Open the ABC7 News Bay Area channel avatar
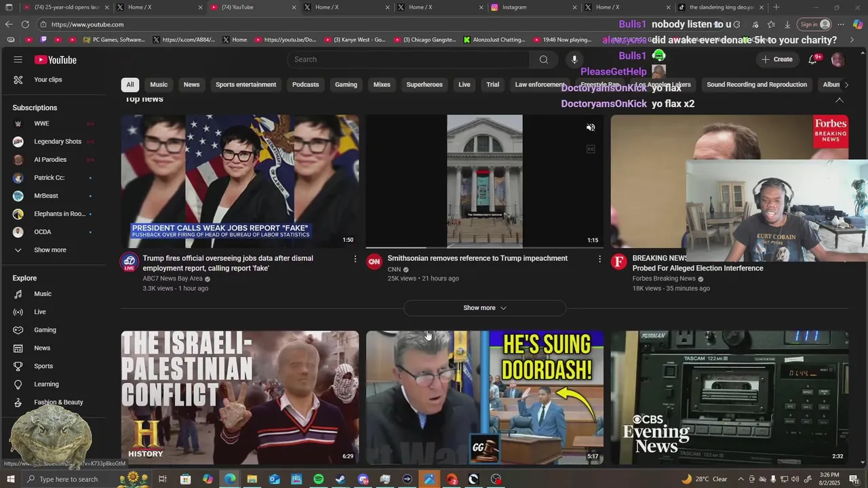 [130, 262]
